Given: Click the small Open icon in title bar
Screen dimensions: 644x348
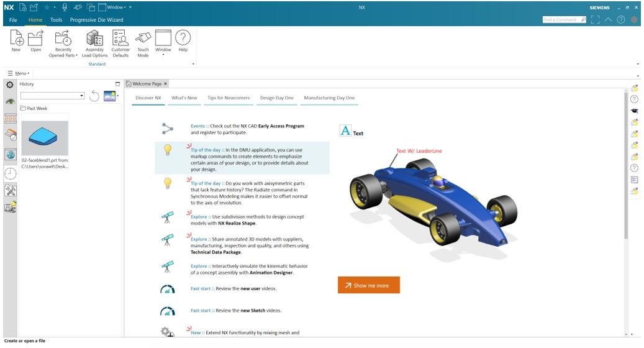Looking at the screenshot, I should click(x=34, y=7).
